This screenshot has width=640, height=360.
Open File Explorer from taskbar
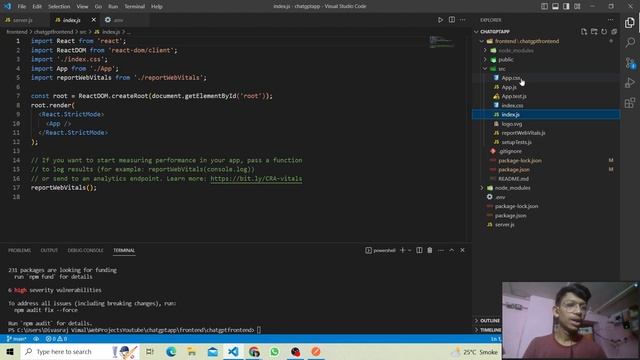192,351
